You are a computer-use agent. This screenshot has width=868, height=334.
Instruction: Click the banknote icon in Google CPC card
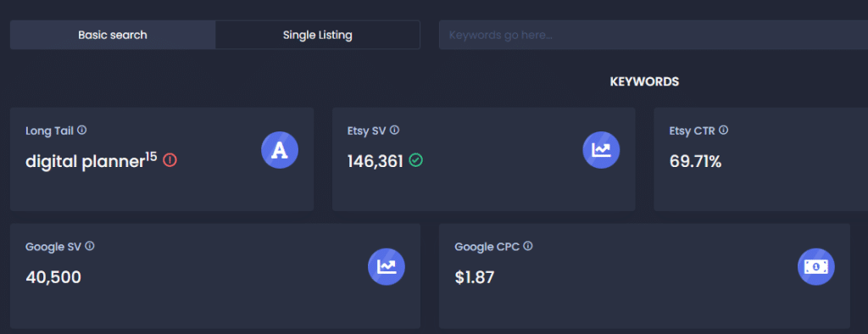tap(816, 266)
